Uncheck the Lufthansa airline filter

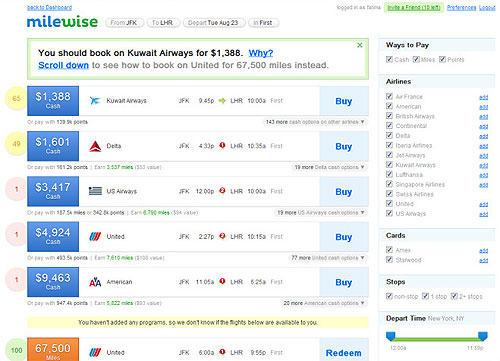point(389,174)
